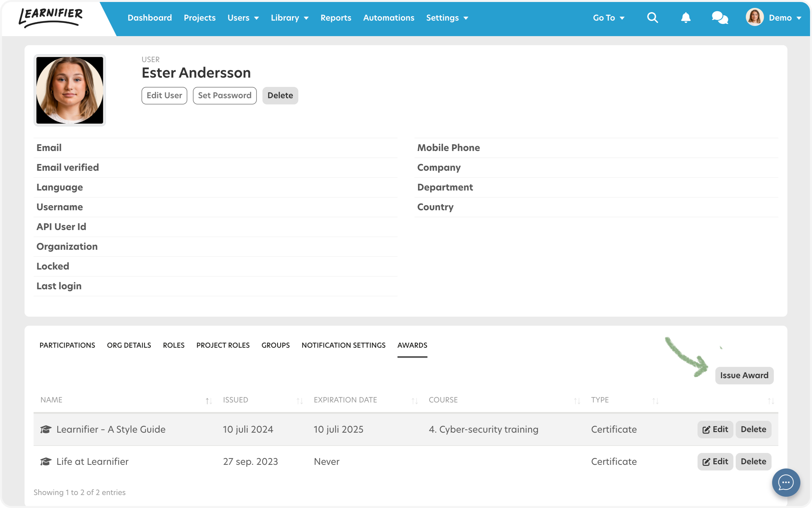Click the Email field label
The height and width of the screenshot is (508, 812).
tap(49, 148)
